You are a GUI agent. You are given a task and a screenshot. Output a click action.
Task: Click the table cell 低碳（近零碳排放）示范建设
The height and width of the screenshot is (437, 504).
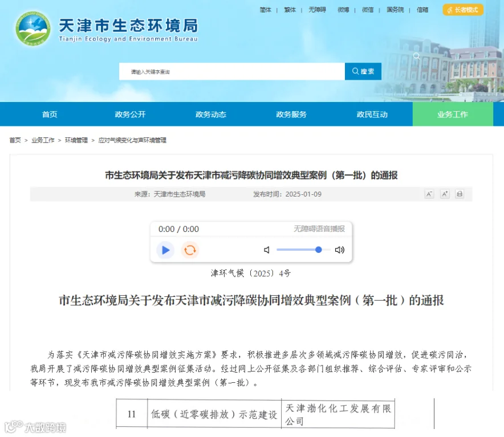tap(214, 414)
